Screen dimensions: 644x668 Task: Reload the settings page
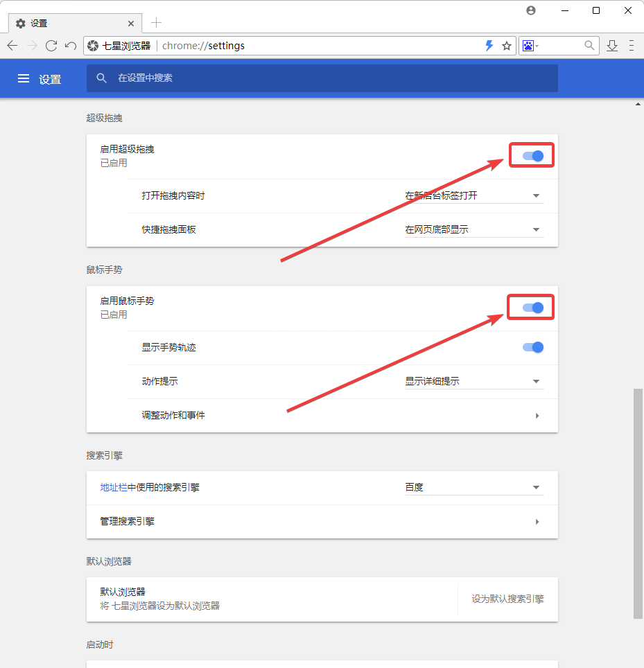(51, 46)
